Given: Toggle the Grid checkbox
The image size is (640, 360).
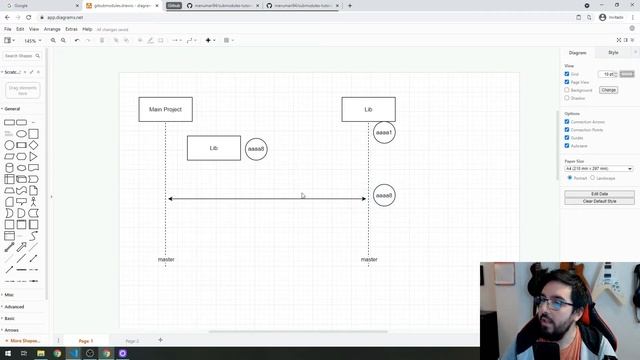Looking at the screenshot, I should point(567,74).
